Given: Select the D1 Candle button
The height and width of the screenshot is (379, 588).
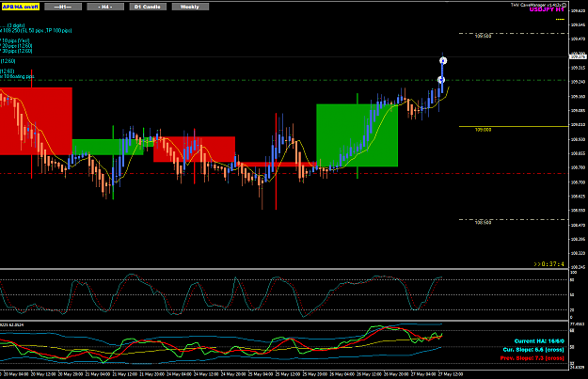Looking at the screenshot, I should point(148,7).
